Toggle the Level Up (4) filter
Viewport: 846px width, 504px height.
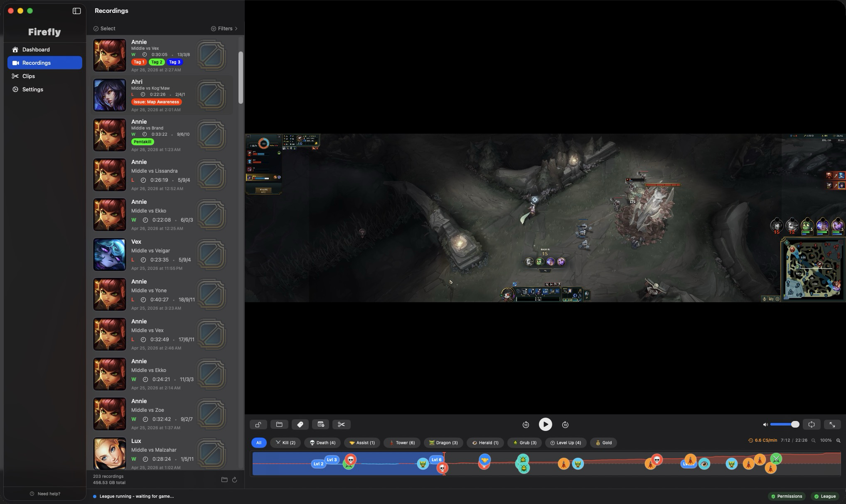(x=566, y=443)
